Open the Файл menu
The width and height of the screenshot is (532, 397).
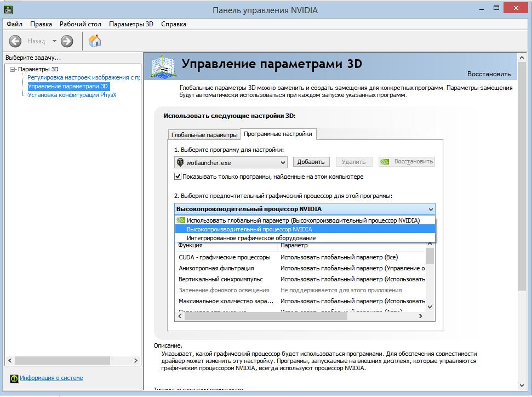(15, 24)
